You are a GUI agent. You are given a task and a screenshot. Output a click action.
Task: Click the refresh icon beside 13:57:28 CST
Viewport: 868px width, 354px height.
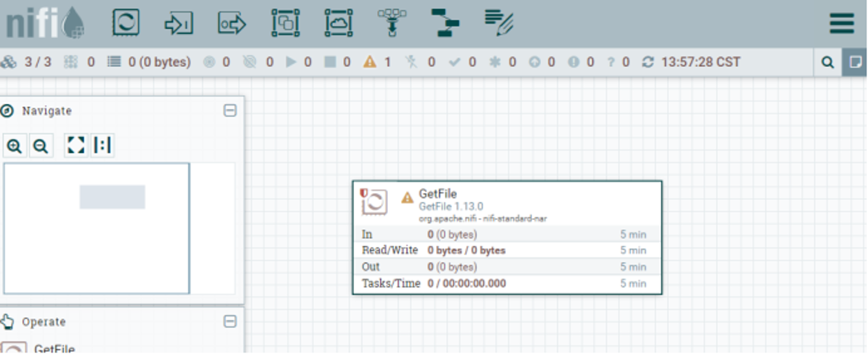[648, 62]
